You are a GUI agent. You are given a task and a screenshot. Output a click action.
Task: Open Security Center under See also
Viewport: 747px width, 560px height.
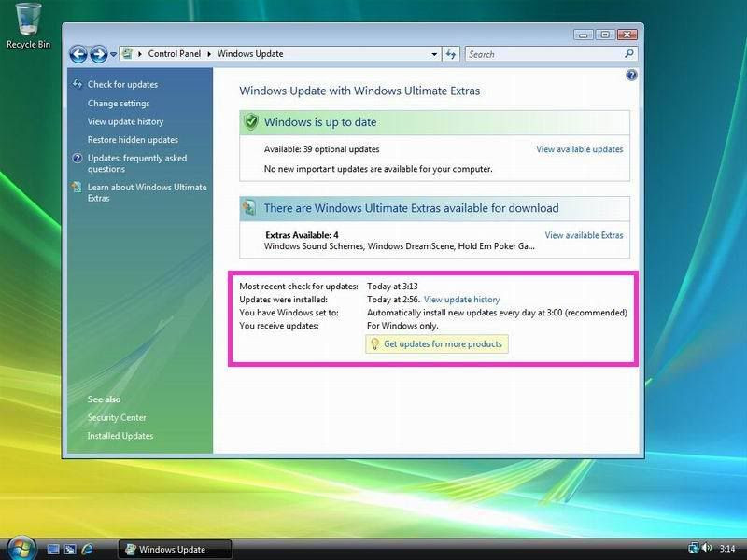117,417
